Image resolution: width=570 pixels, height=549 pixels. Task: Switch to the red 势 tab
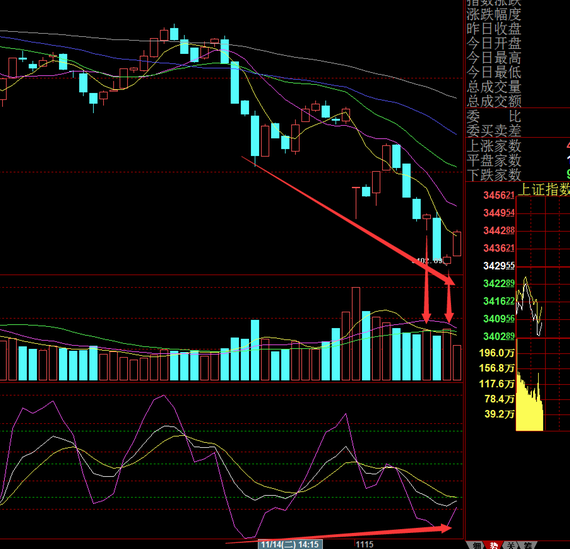493,545
